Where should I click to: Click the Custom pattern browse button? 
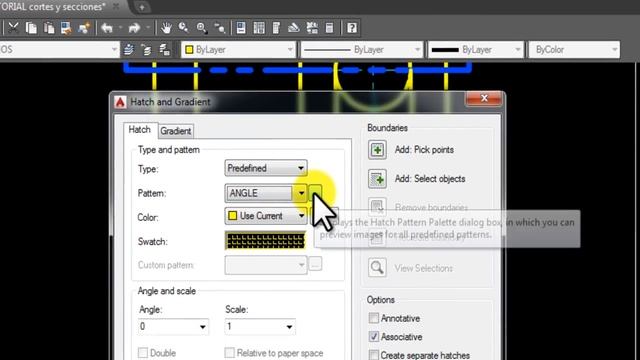click(x=315, y=264)
